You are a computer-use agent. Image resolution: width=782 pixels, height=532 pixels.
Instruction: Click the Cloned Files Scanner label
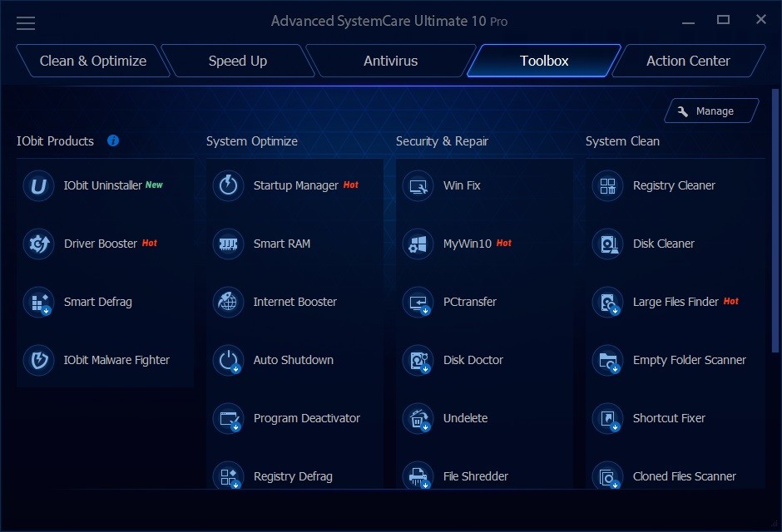[x=684, y=476]
